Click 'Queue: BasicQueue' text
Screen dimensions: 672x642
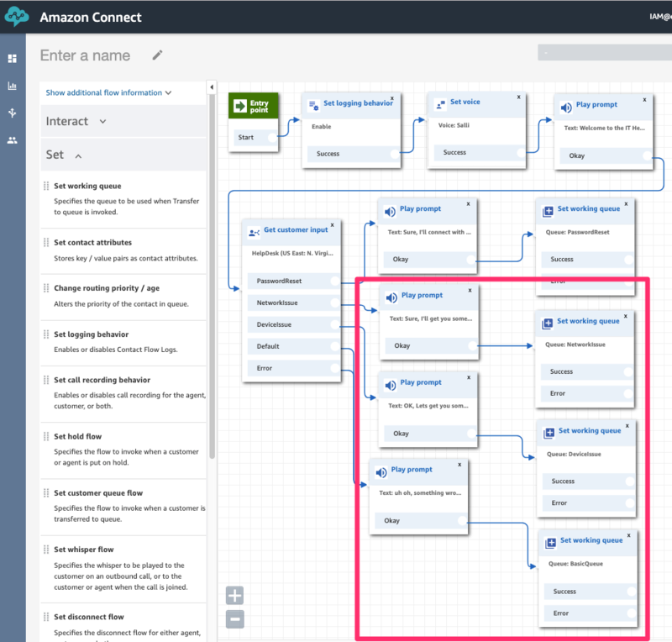point(575,564)
